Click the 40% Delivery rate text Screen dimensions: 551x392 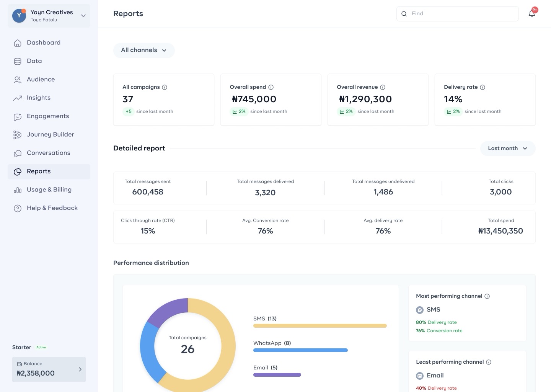tap(436, 389)
